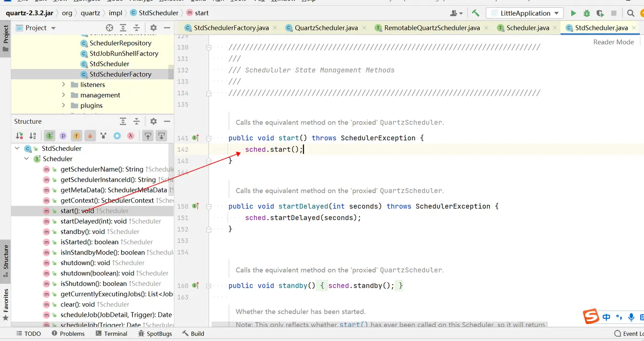Run LittleApplication with the green play icon

[573, 13]
